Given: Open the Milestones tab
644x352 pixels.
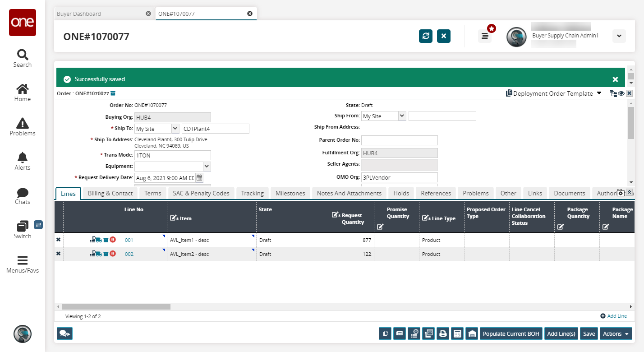Looking at the screenshot, I should point(290,193).
